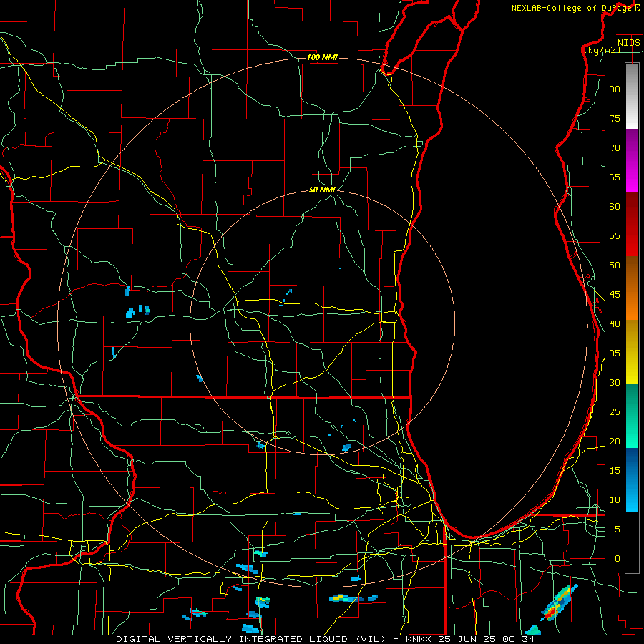Click the orange-brown segment of the color bar
The height and width of the screenshot is (644, 644).
click(x=632, y=288)
